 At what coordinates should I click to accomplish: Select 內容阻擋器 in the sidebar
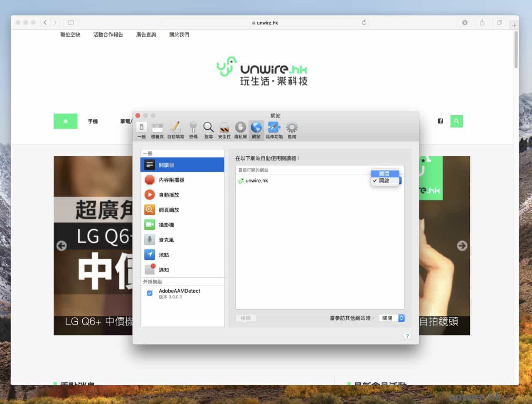tap(171, 180)
